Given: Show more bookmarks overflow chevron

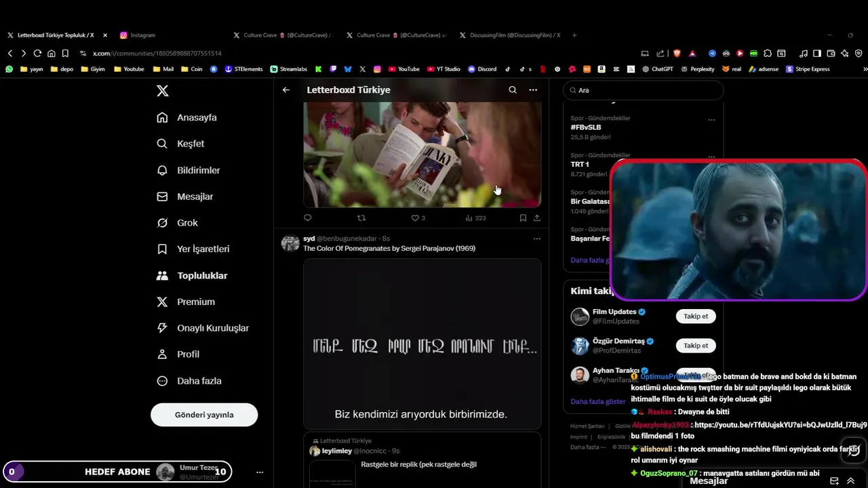Looking at the screenshot, I should click(x=865, y=69).
